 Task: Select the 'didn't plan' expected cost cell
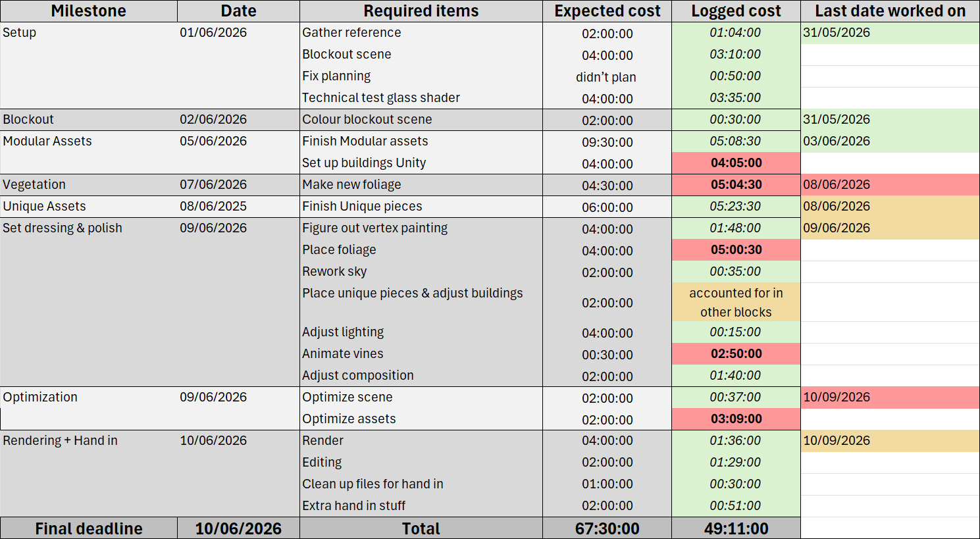click(607, 76)
